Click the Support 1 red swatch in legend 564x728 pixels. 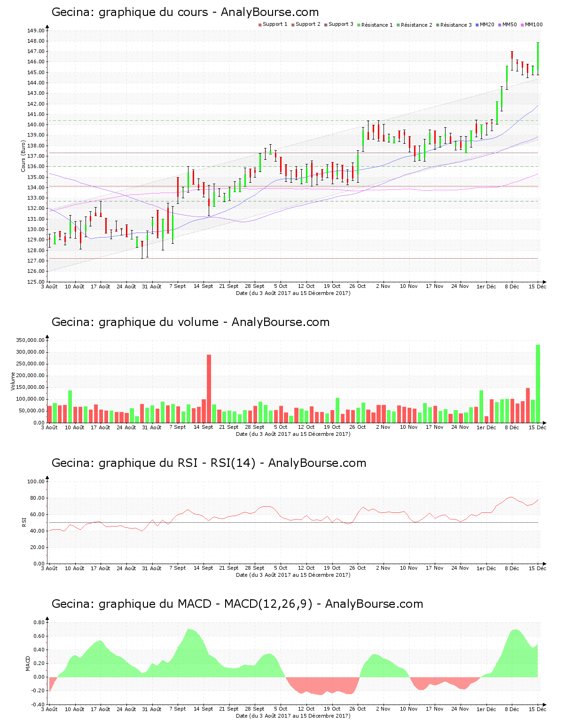(260, 25)
